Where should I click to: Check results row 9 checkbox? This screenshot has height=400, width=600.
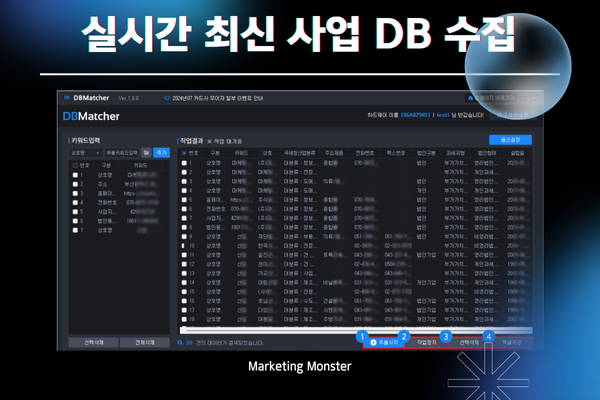(x=184, y=237)
